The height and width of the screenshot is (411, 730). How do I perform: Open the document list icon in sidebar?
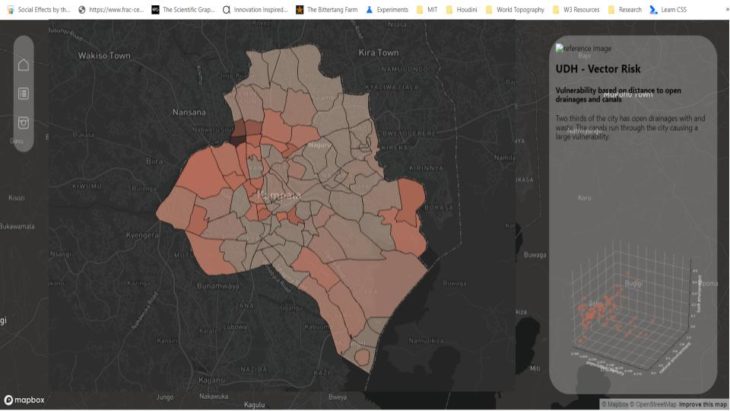tap(23, 94)
